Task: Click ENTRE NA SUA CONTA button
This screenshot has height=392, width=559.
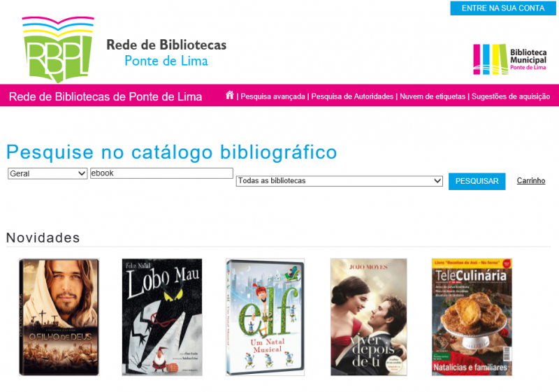Action: click(502, 8)
